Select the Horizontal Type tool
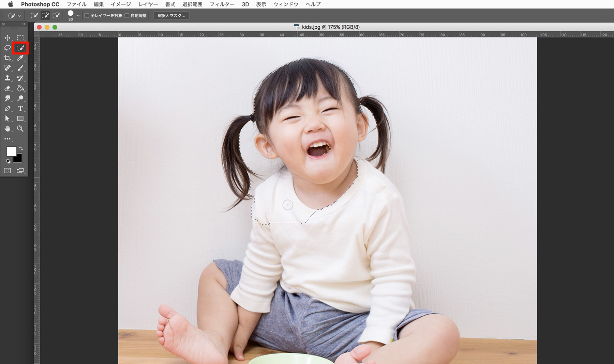Viewport: 614px width, 364px height. tap(20, 109)
